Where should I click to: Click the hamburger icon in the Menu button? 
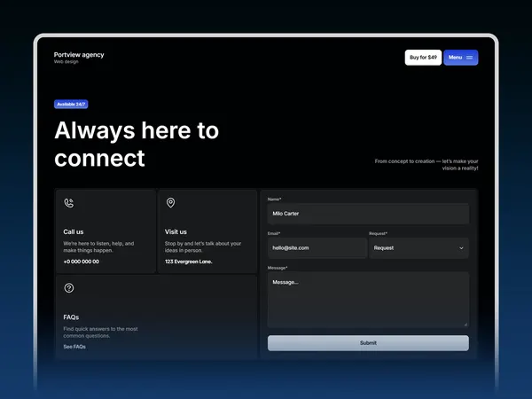[469, 58]
